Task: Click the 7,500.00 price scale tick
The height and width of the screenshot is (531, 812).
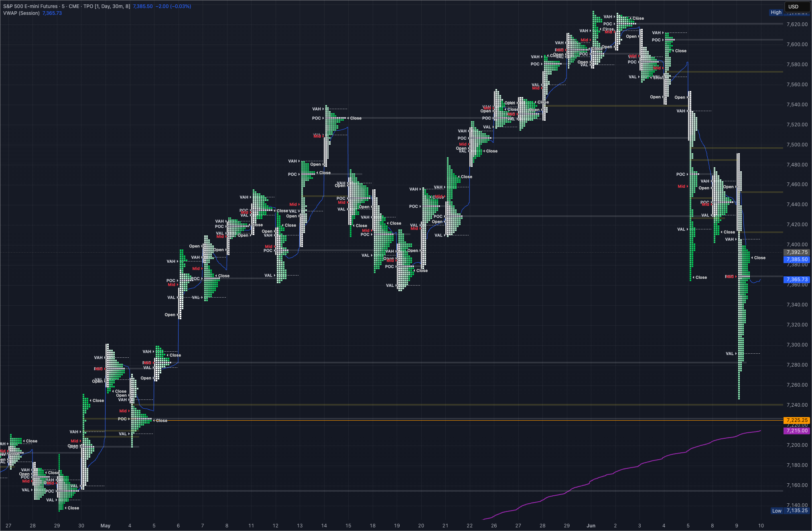Action: (x=797, y=145)
